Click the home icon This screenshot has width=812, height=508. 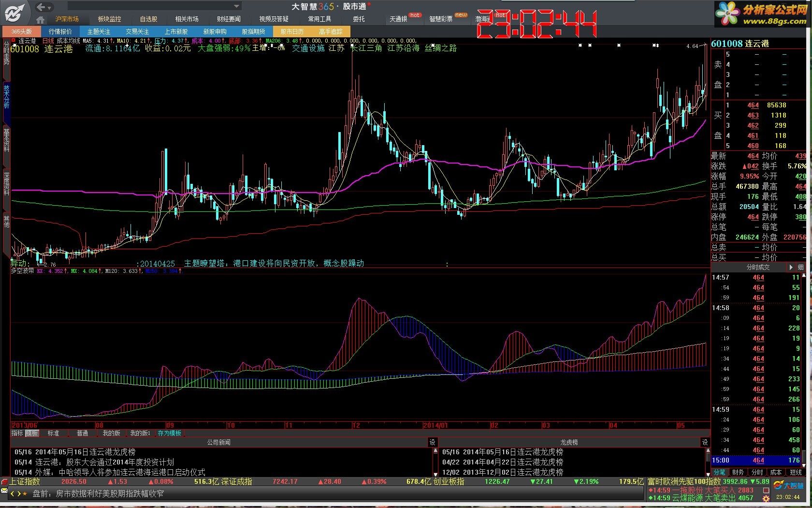tap(41, 19)
